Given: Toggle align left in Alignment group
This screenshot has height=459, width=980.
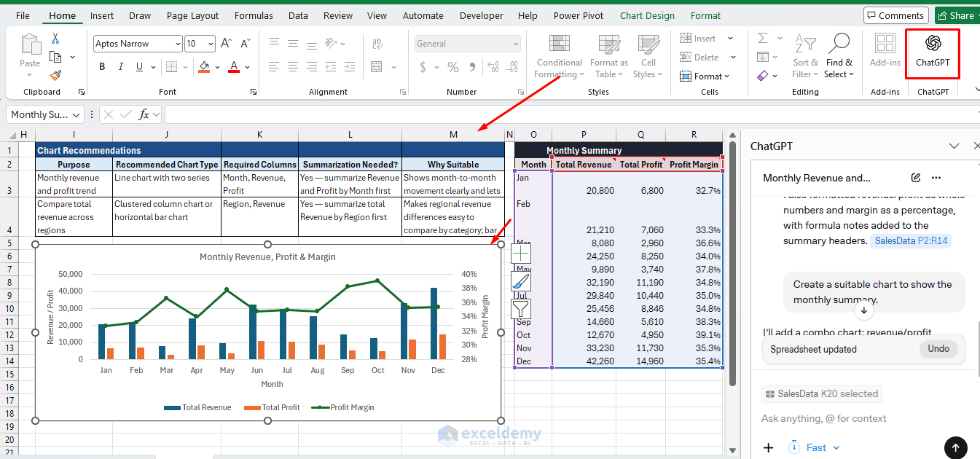Looking at the screenshot, I should (274, 66).
